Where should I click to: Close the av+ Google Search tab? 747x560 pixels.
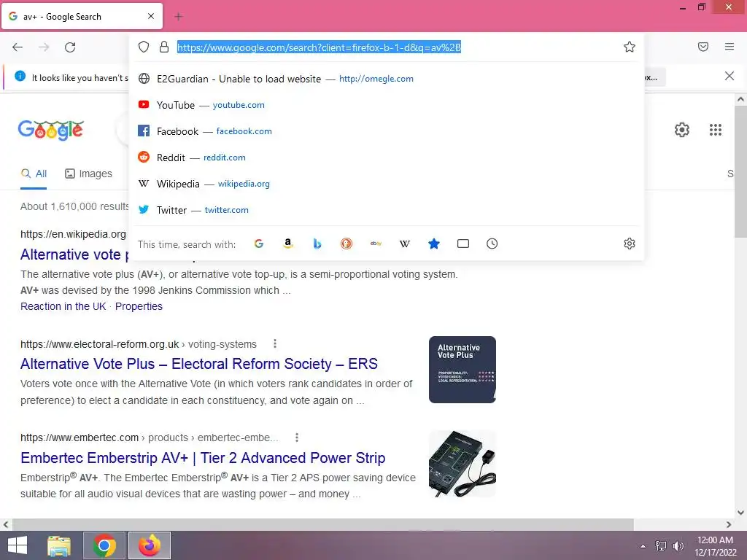[151, 16]
